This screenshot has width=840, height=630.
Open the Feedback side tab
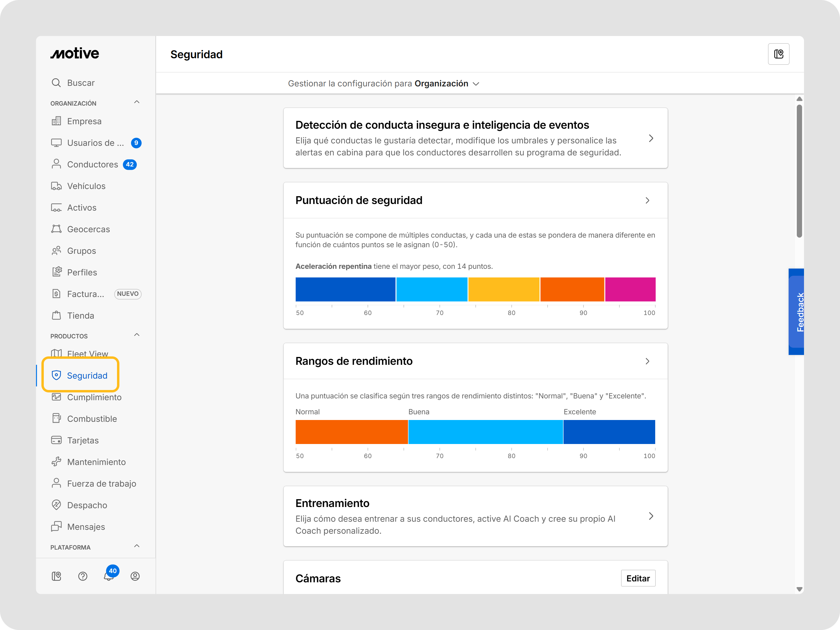pos(797,312)
